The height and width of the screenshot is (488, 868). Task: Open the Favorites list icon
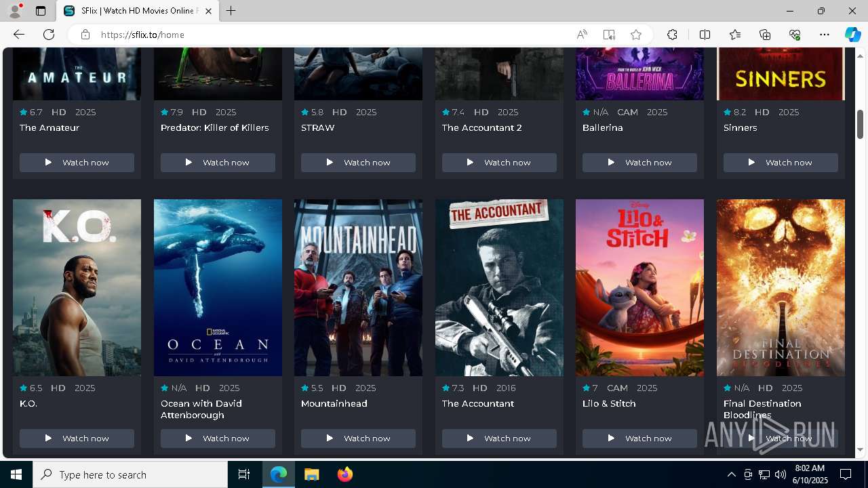pyautogui.click(x=735, y=35)
